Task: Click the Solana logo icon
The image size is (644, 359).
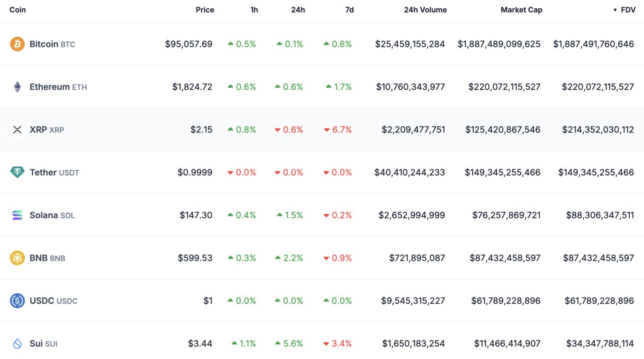Action: click(17, 215)
